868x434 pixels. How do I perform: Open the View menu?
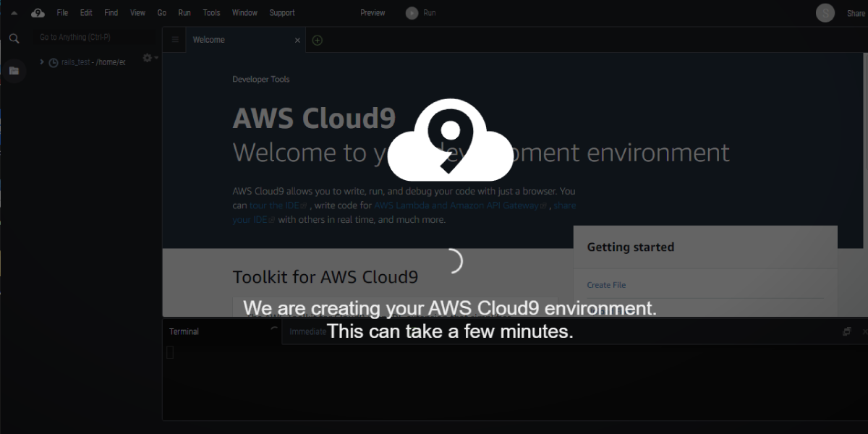[137, 12]
